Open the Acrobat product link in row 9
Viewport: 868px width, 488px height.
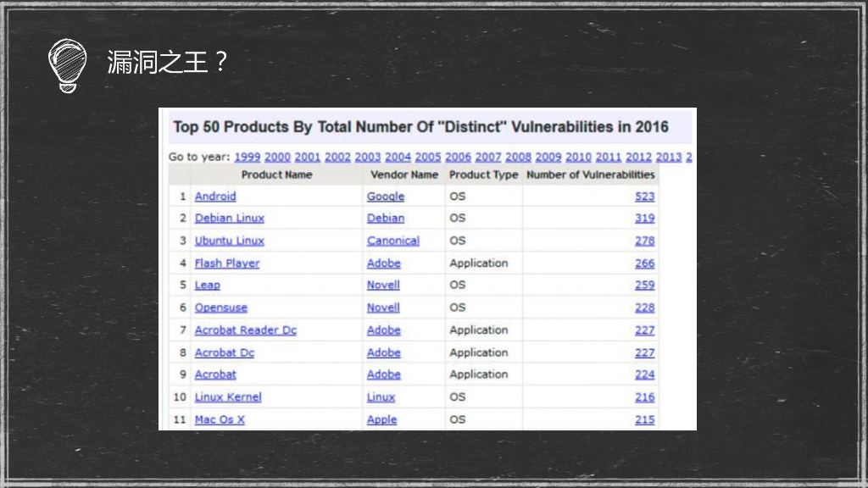click(214, 374)
